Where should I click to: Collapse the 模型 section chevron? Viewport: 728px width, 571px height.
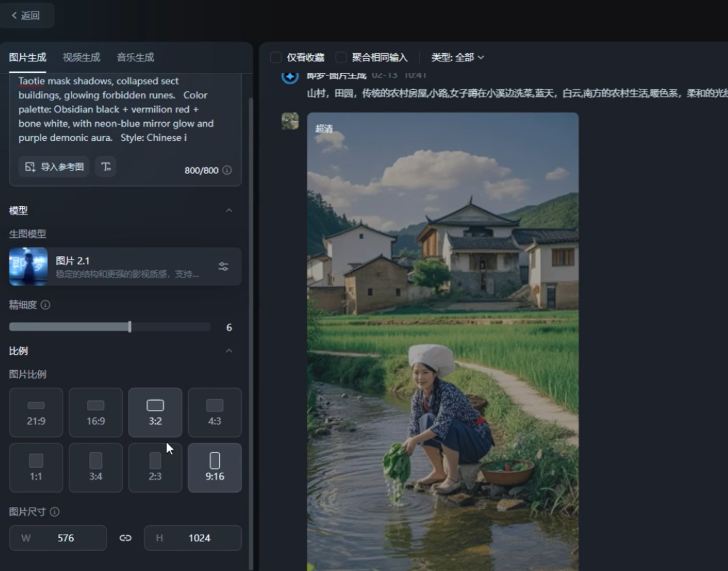click(229, 210)
